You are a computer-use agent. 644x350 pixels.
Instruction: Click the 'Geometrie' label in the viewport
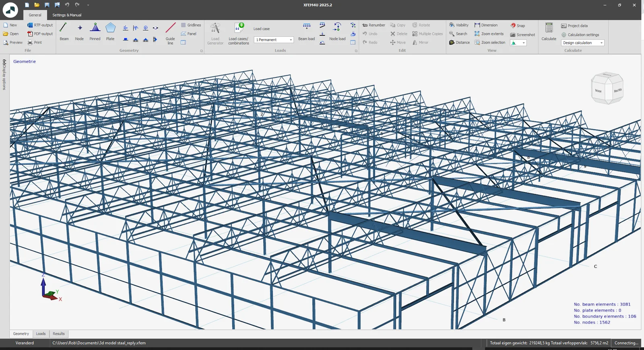click(25, 62)
